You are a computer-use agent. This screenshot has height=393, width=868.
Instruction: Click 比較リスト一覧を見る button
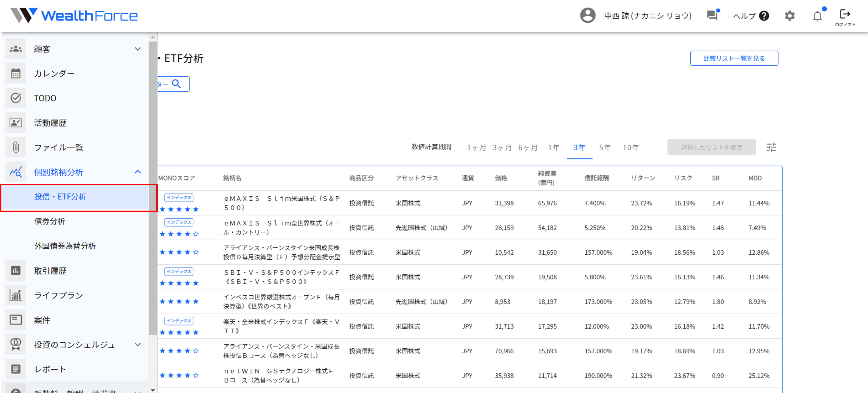(734, 58)
